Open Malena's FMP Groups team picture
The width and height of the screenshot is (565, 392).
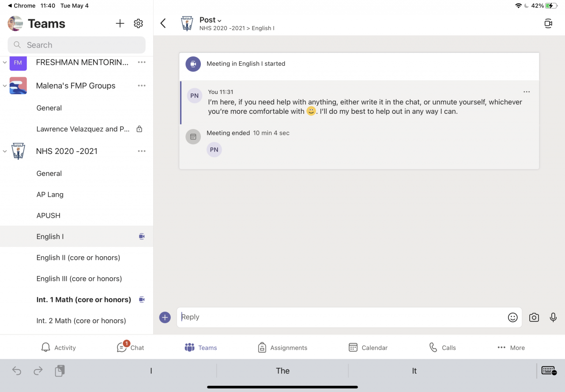coord(18,86)
